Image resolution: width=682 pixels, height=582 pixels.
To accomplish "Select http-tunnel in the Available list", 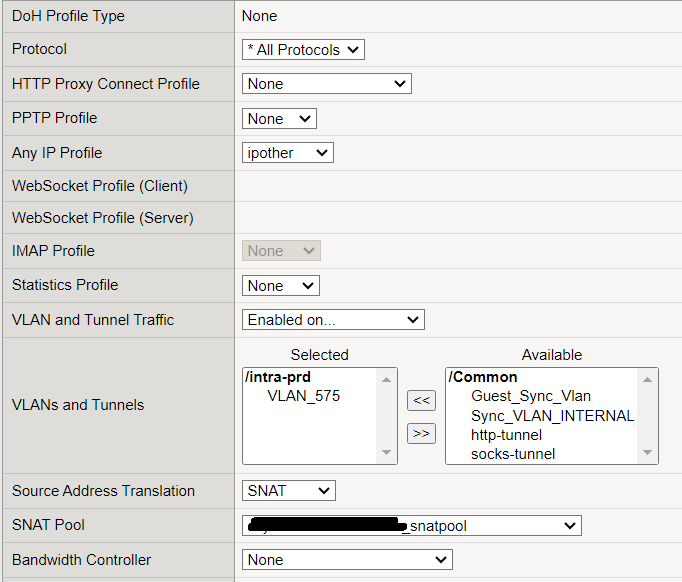I will [x=506, y=435].
